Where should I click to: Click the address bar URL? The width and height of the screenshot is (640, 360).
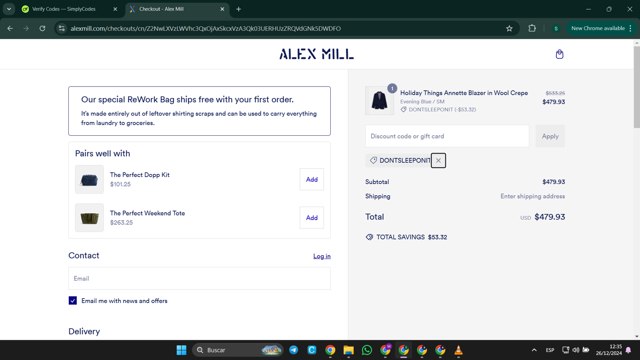point(205,29)
